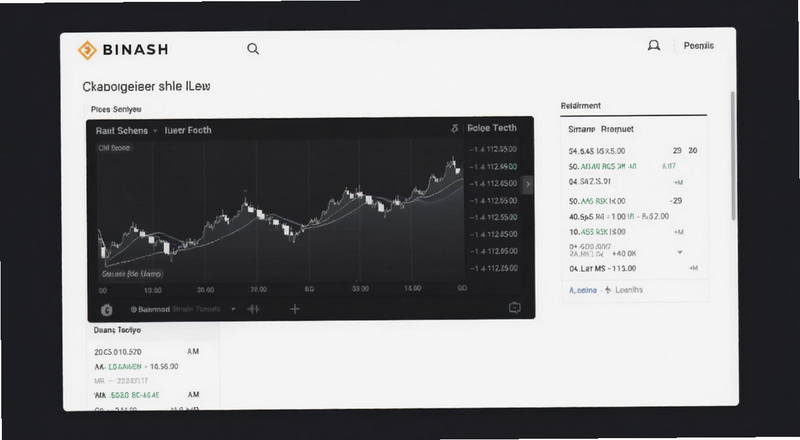Click the Dnanç Tcolyo section heading
Viewport: 800px width, 440px height.
117,330
